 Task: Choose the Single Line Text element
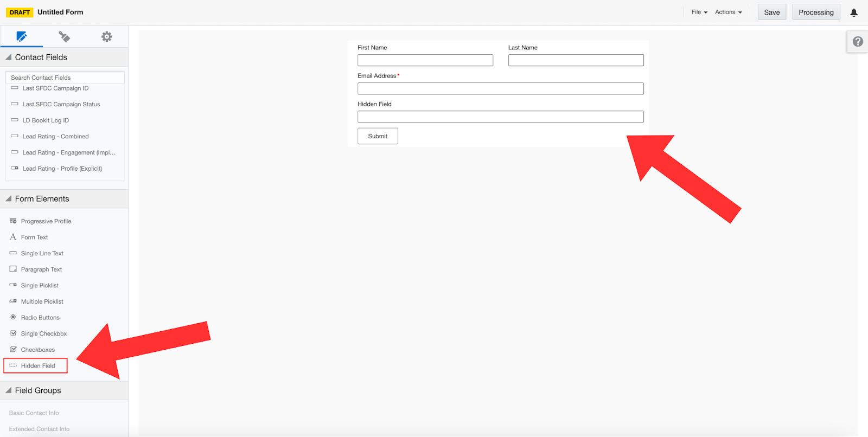pyautogui.click(x=42, y=253)
